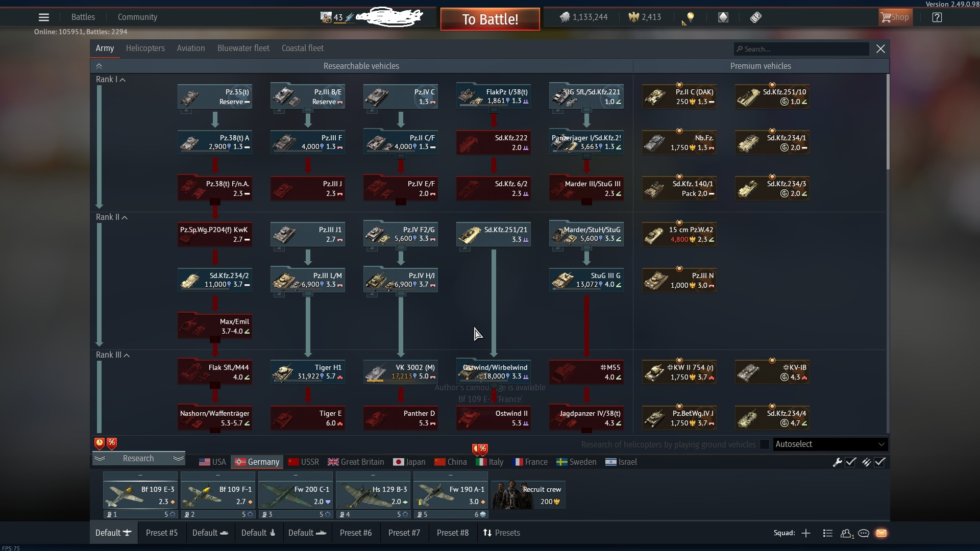Open the friends contacts icon
Image resolution: width=980 pixels, height=551 pixels.
tap(846, 533)
